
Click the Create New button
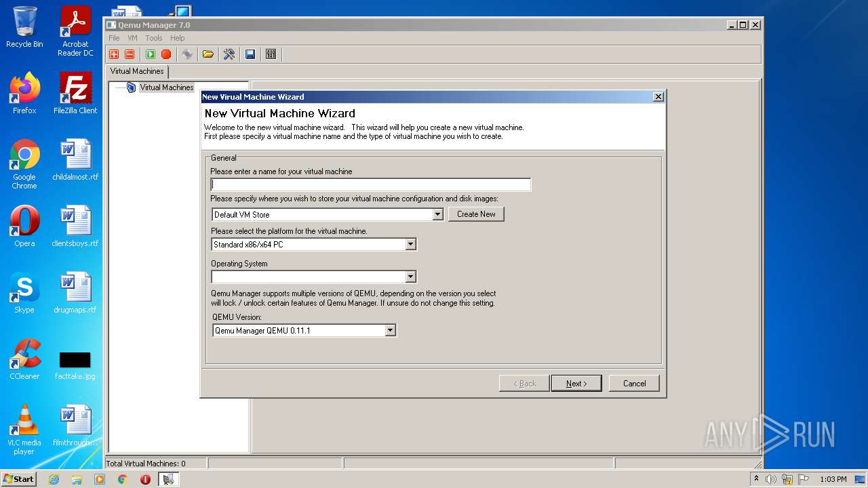(476, 214)
